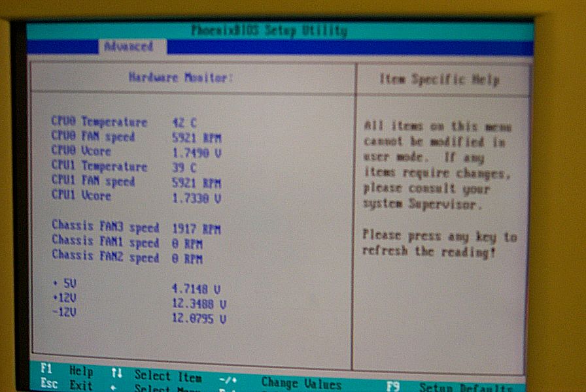Select the Chassis FAN3 speed label
Image resolution: width=586 pixels, height=392 pixels.
click(105, 227)
